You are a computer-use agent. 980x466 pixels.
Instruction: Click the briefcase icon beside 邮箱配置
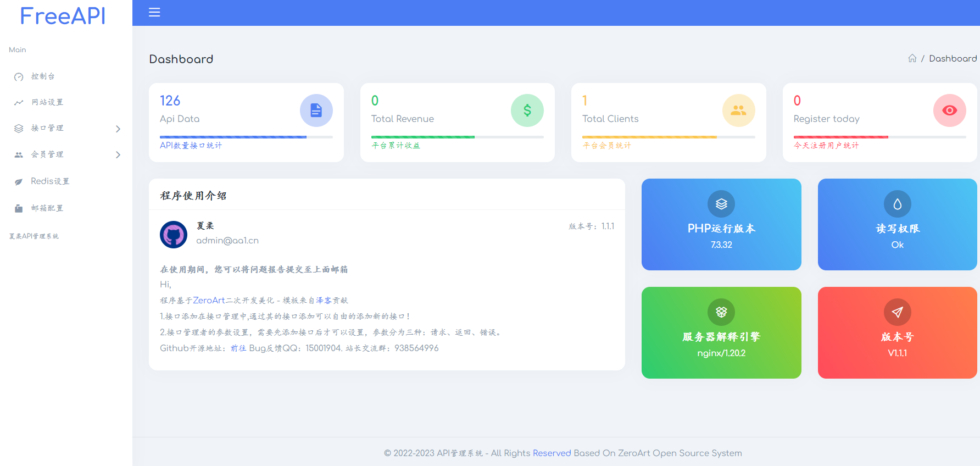[x=19, y=208]
